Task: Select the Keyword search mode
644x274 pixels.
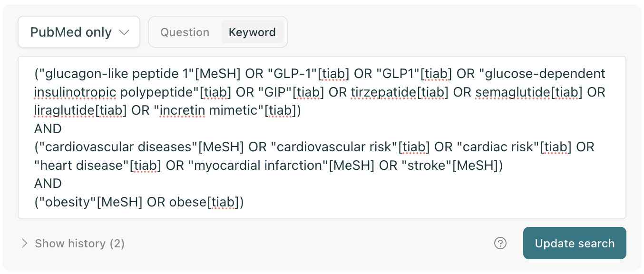Action: [252, 32]
